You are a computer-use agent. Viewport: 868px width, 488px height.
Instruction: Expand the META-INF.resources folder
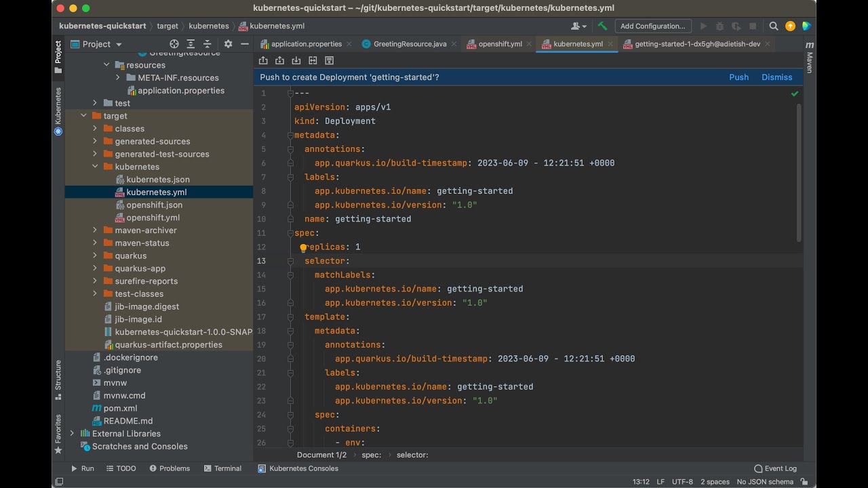(118, 78)
